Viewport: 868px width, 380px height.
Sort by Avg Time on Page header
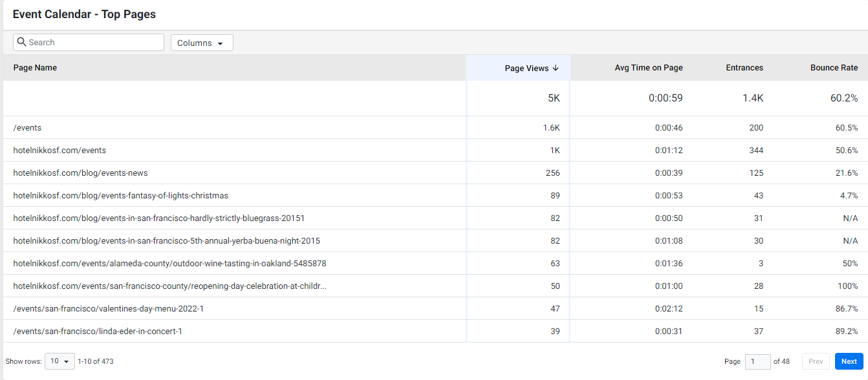coord(649,67)
